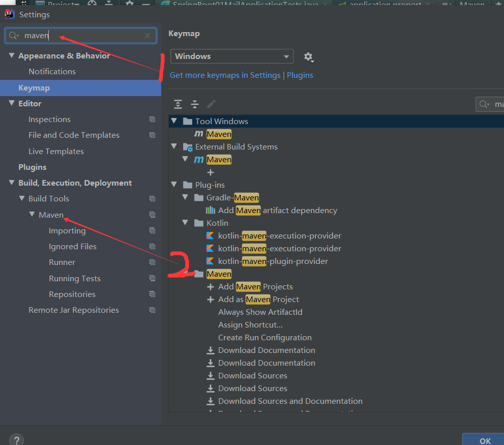Click the keymap action search field
The width and height of the screenshot is (504, 445).
coord(490,104)
